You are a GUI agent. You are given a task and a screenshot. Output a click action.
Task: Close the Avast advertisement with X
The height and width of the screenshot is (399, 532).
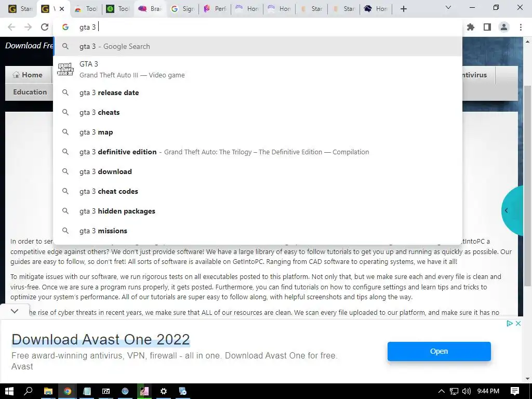[518, 323]
